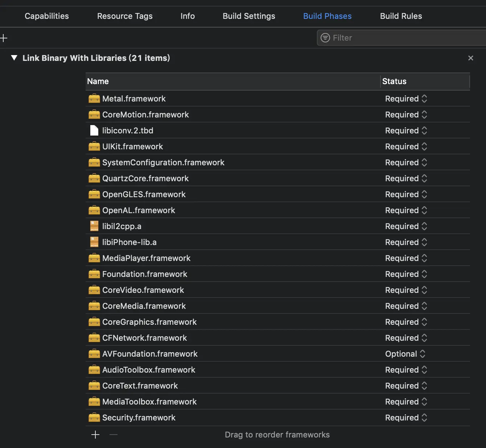Viewport: 486px width, 448px height.
Task: Click the minus button to remove framework
Action: (x=114, y=435)
